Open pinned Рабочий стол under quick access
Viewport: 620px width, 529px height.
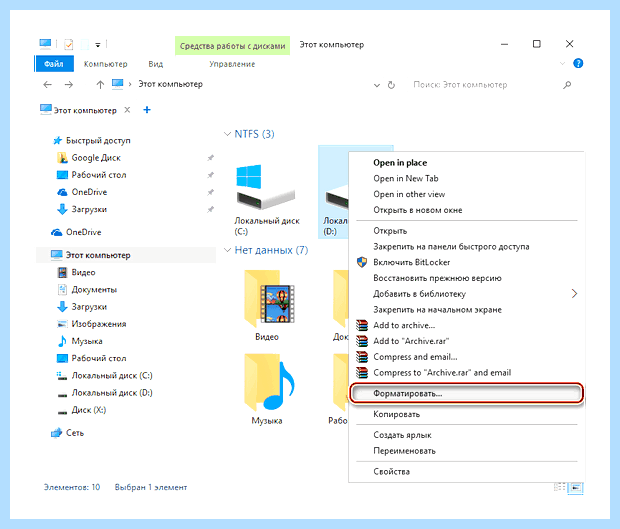(91, 175)
